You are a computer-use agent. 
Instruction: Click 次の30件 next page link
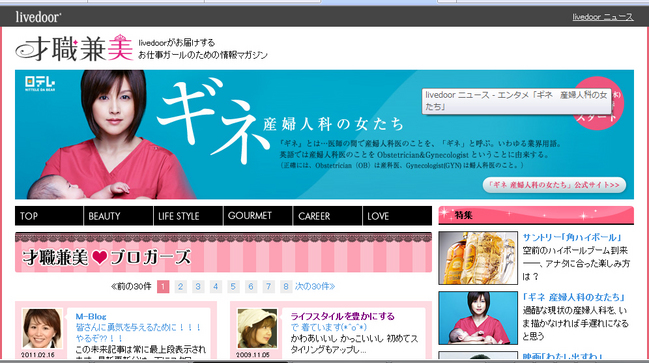tap(315, 286)
